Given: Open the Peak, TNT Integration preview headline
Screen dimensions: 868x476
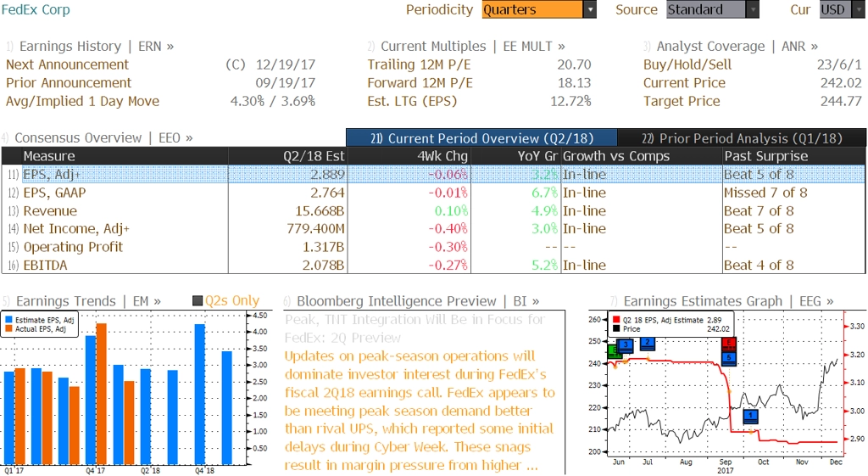Looking at the screenshot, I should (415, 328).
